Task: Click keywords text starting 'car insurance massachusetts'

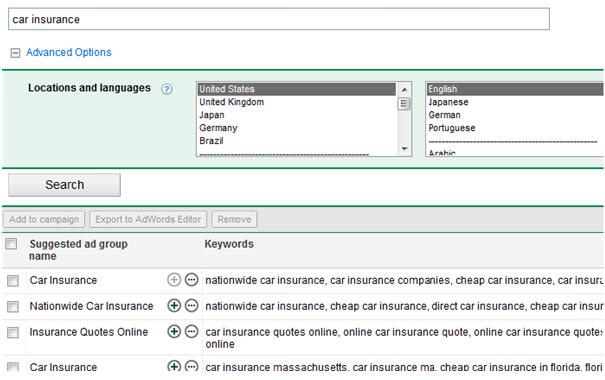Action: coord(403,366)
